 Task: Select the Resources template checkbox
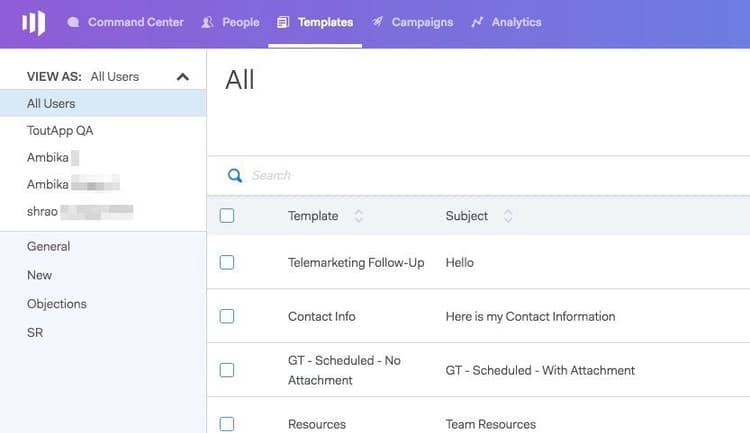[x=227, y=424]
